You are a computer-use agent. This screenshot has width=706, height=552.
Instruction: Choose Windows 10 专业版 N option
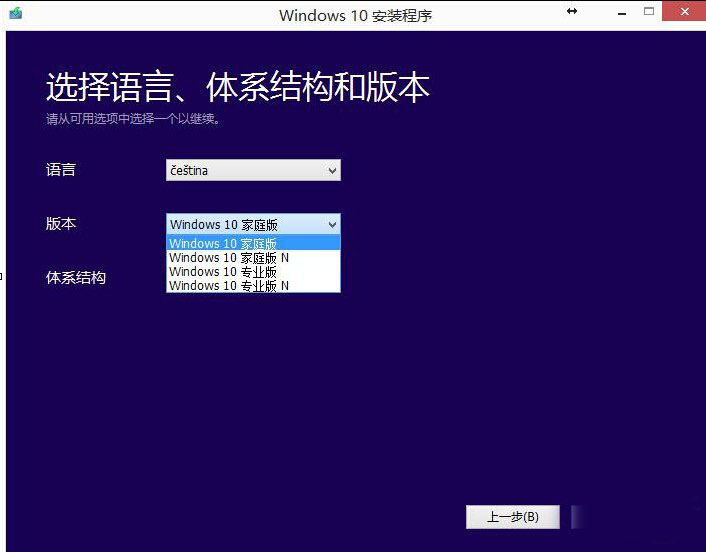point(253,285)
